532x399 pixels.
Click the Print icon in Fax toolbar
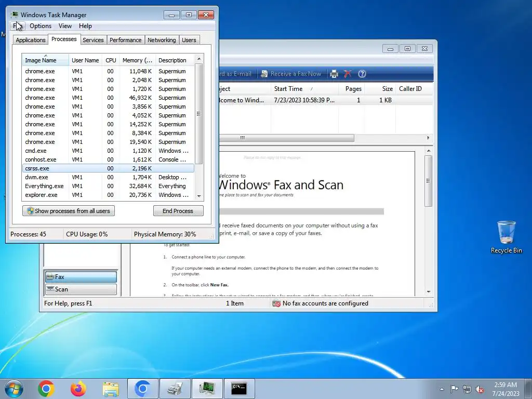[334, 74]
